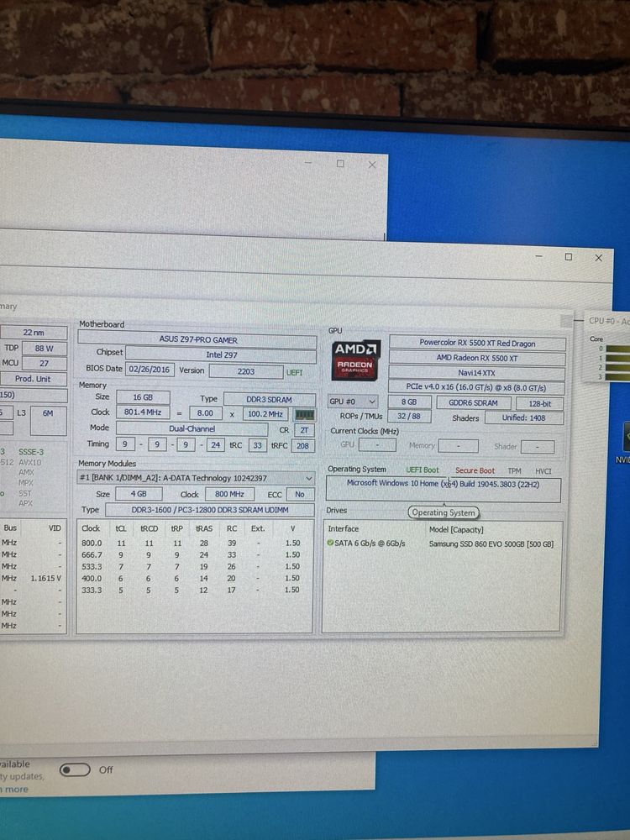
Task: Click the 100.2 MHz base clock value
Action: [265, 414]
